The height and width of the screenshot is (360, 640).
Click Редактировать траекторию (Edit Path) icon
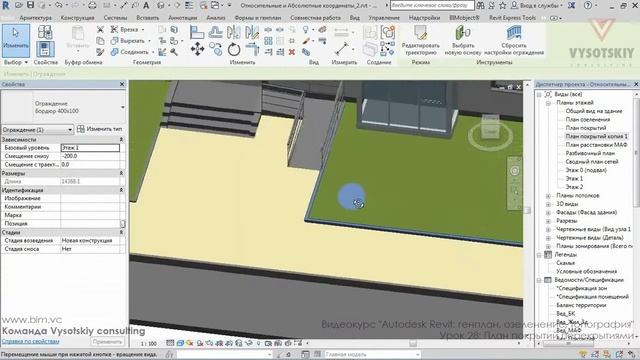click(420, 32)
